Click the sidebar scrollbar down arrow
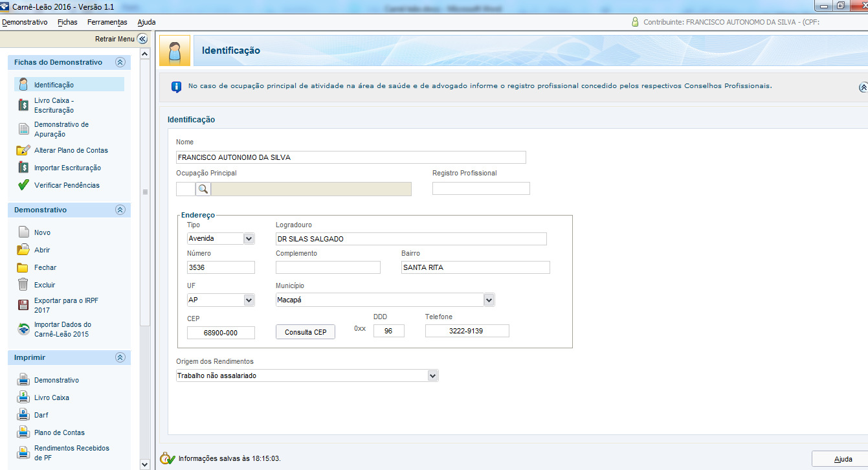 146,464
